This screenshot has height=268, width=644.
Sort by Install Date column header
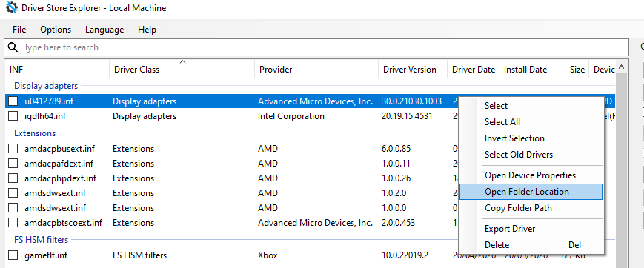coord(525,70)
